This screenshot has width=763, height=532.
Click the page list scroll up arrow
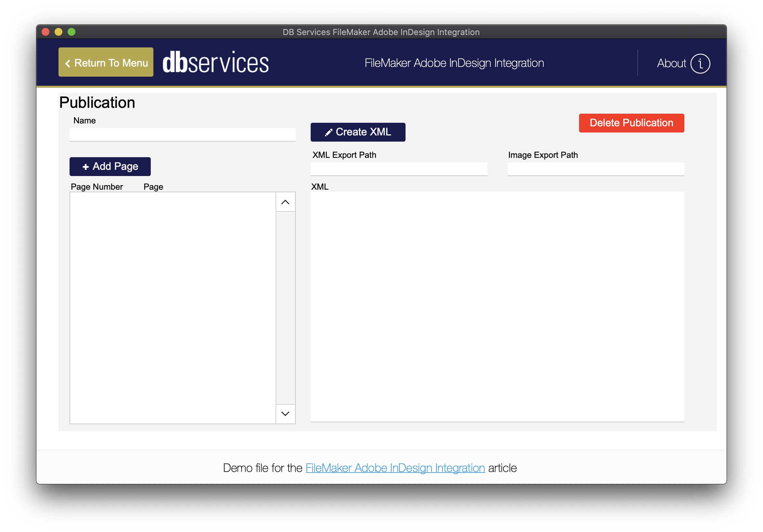[285, 202]
